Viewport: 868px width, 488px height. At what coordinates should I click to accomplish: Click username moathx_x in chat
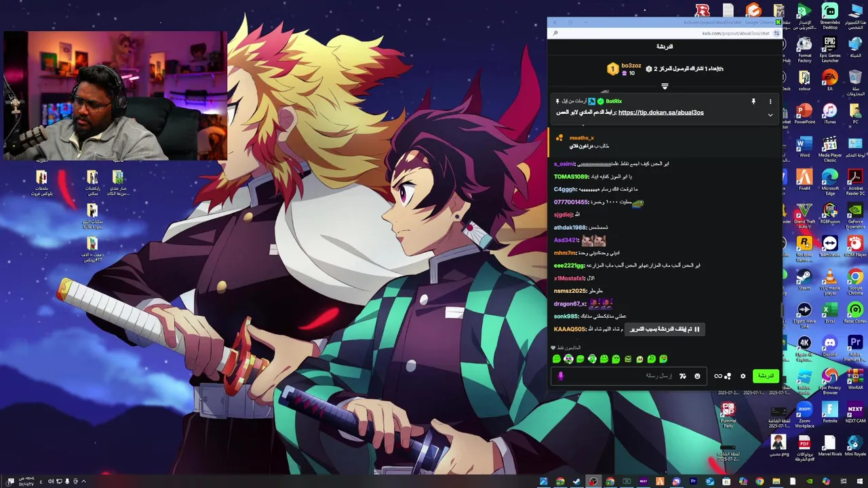(581, 138)
